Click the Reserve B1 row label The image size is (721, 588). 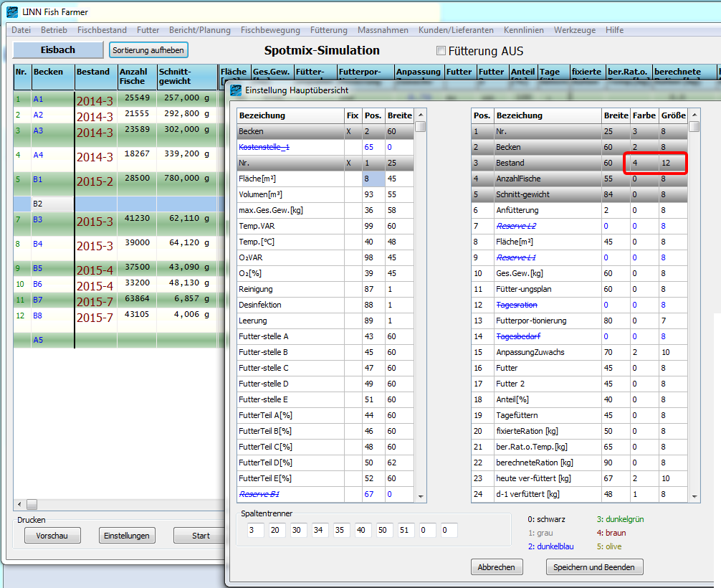(259, 494)
